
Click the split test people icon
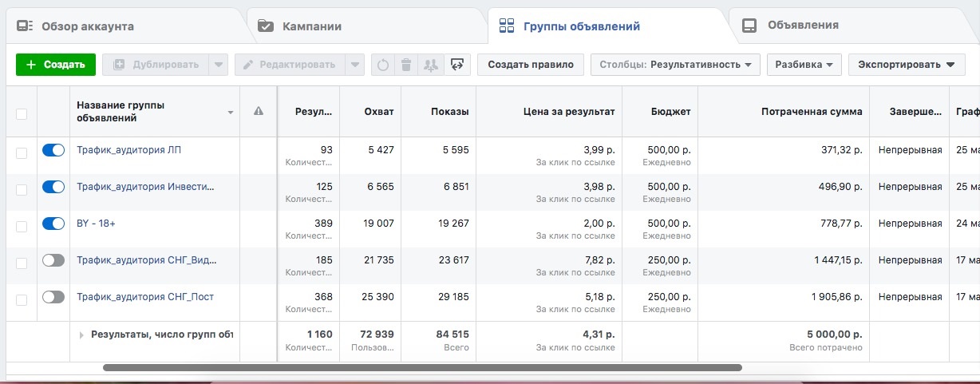(x=431, y=65)
